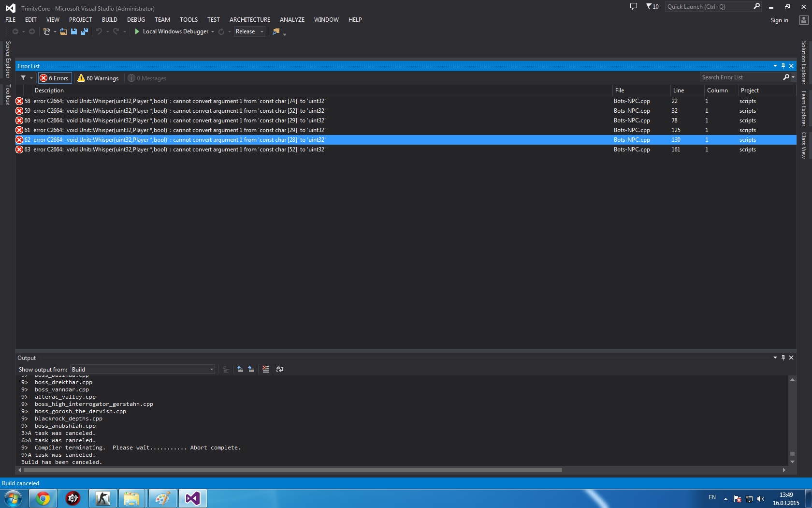
Task: Sort errors by Line column header
Action: click(687, 90)
